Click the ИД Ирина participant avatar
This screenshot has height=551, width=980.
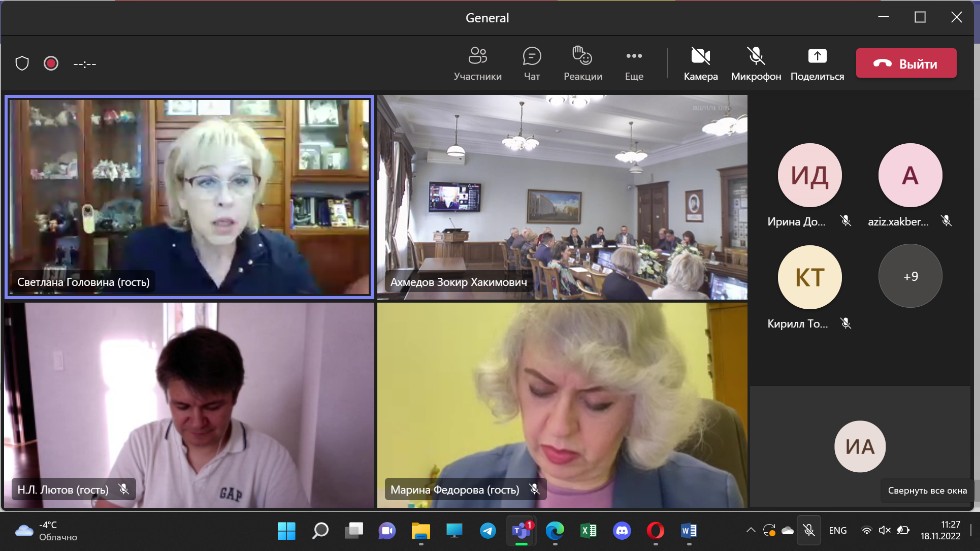point(809,175)
